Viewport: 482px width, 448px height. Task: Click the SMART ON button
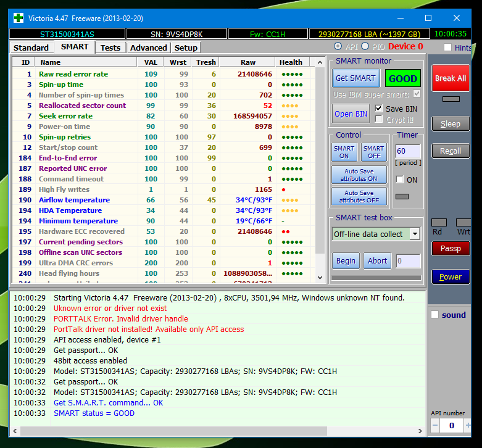pyautogui.click(x=344, y=152)
